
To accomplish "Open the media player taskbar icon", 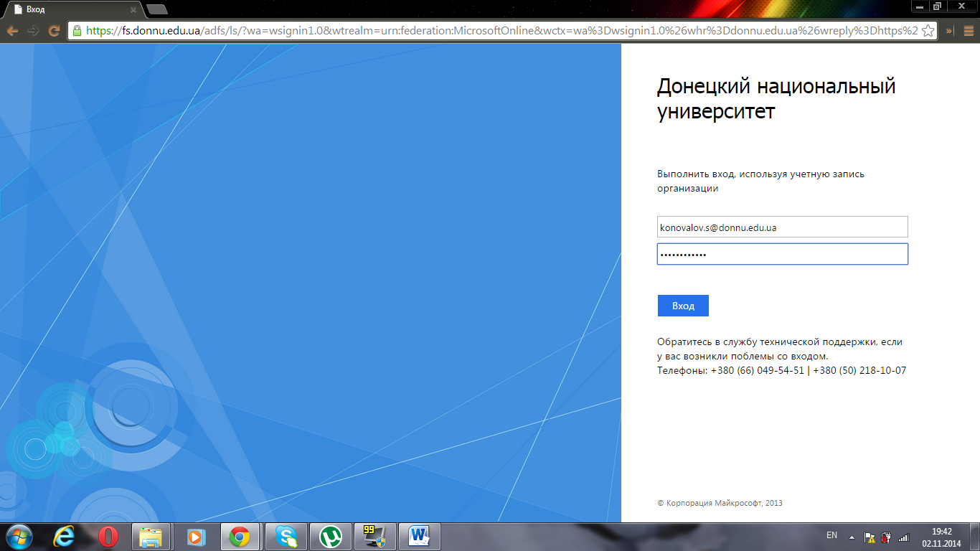I will tap(195, 536).
